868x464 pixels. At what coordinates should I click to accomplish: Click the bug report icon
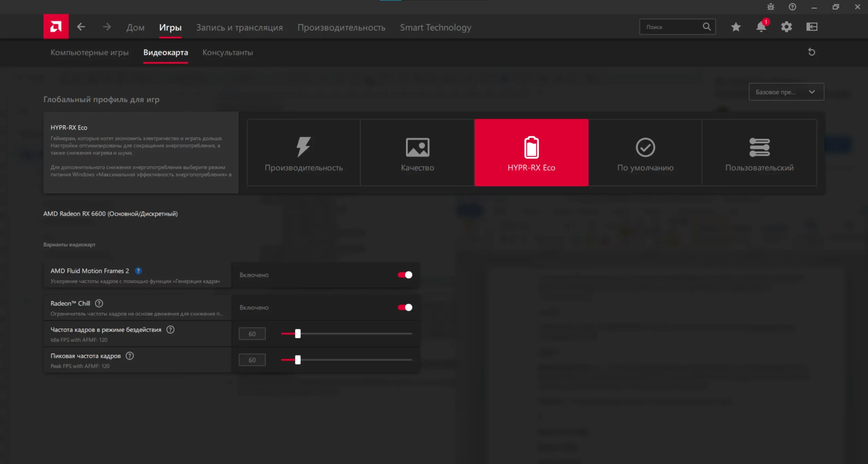click(771, 7)
